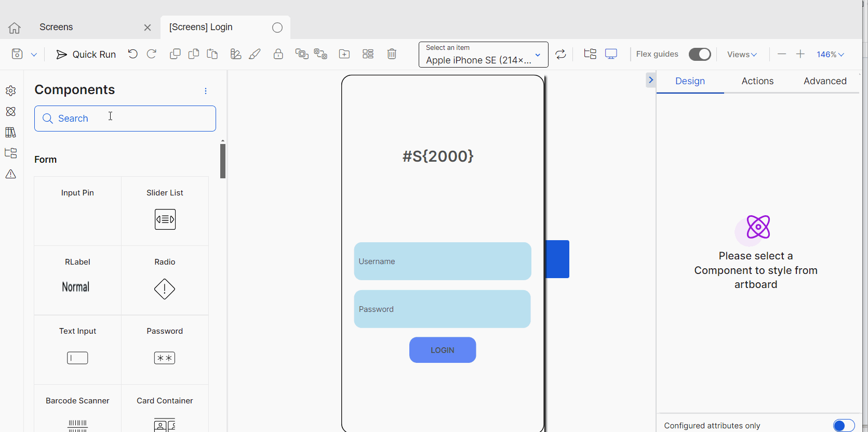The width and height of the screenshot is (868, 432).
Task: Open the device selection dropdown
Action: 483,55
